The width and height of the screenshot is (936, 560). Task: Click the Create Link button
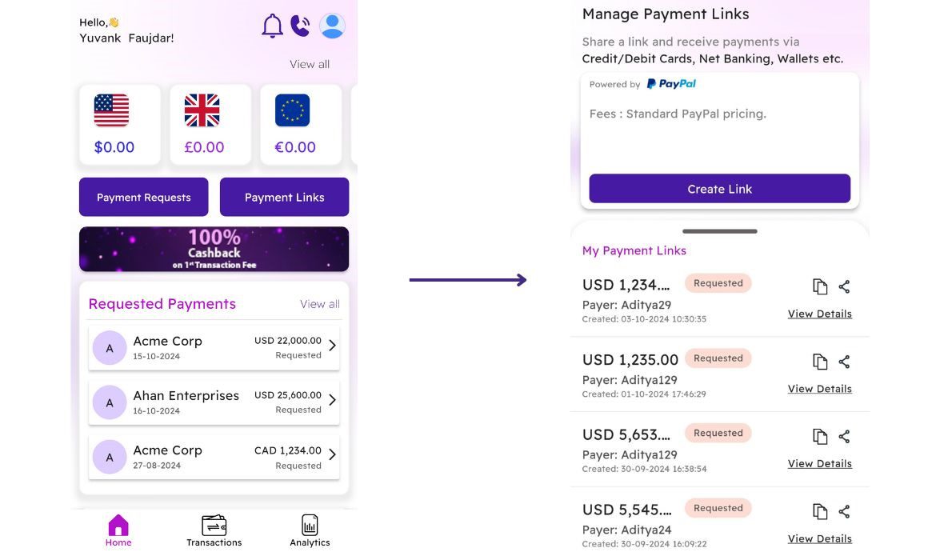[x=719, y=189]
